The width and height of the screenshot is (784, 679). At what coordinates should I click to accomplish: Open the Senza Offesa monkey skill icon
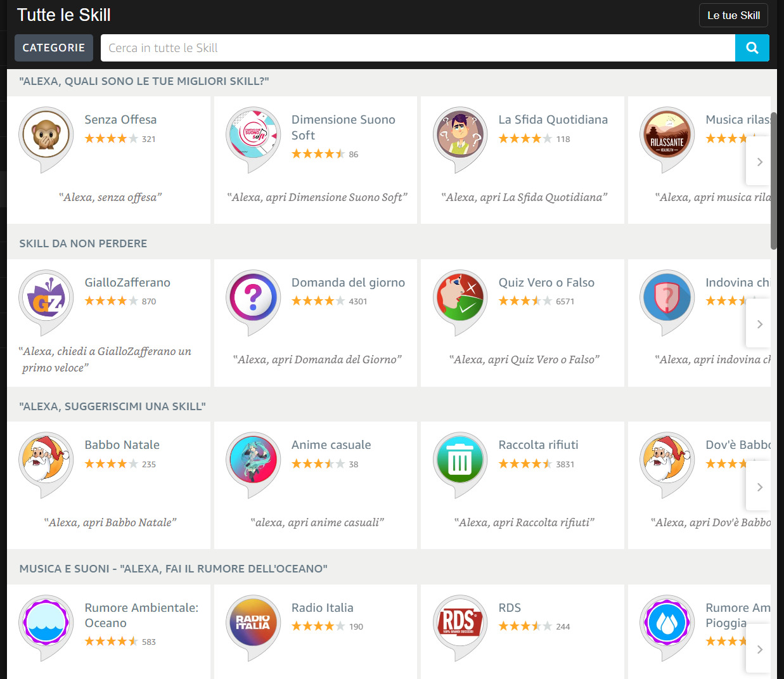tap(46, 138)
